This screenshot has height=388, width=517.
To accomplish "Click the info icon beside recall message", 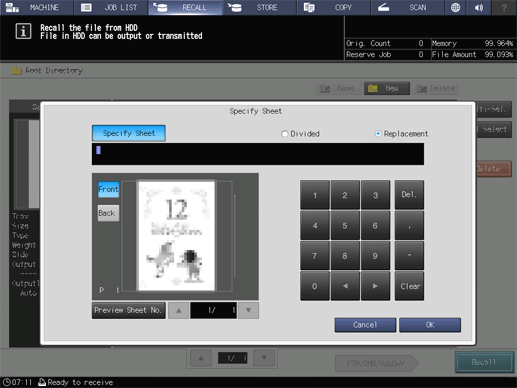I will click(23, 31).
